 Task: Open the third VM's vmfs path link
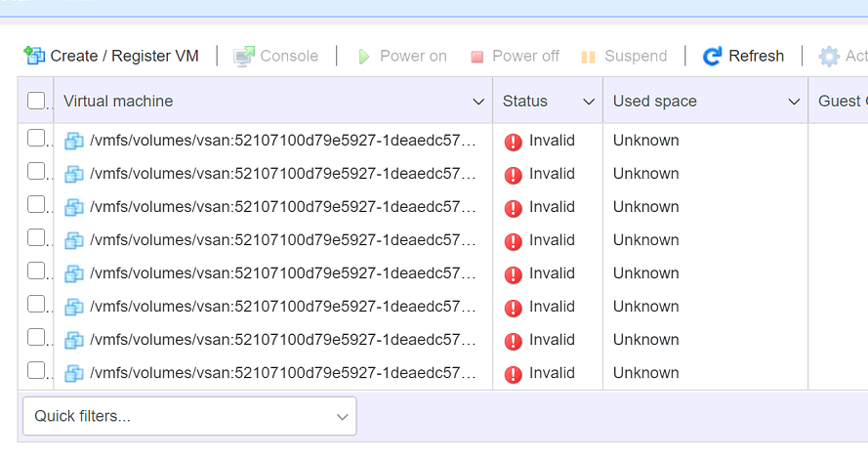pos(283,207)
